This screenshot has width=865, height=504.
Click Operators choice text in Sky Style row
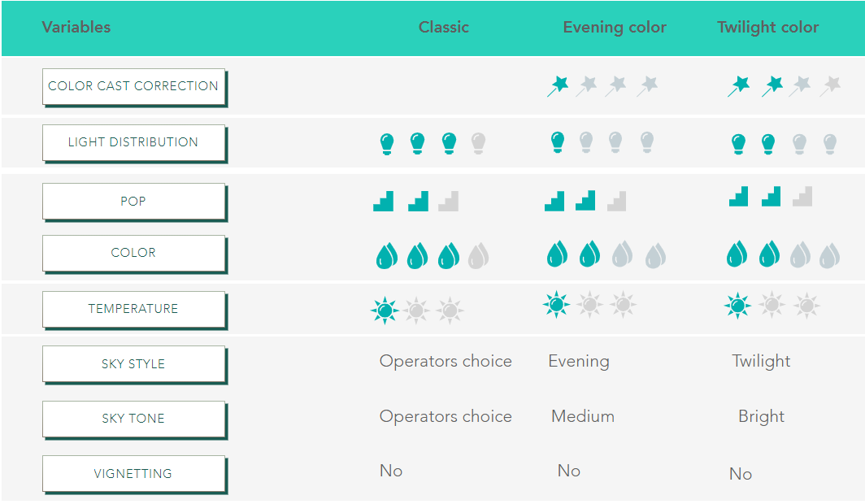(x=446, y=361)
